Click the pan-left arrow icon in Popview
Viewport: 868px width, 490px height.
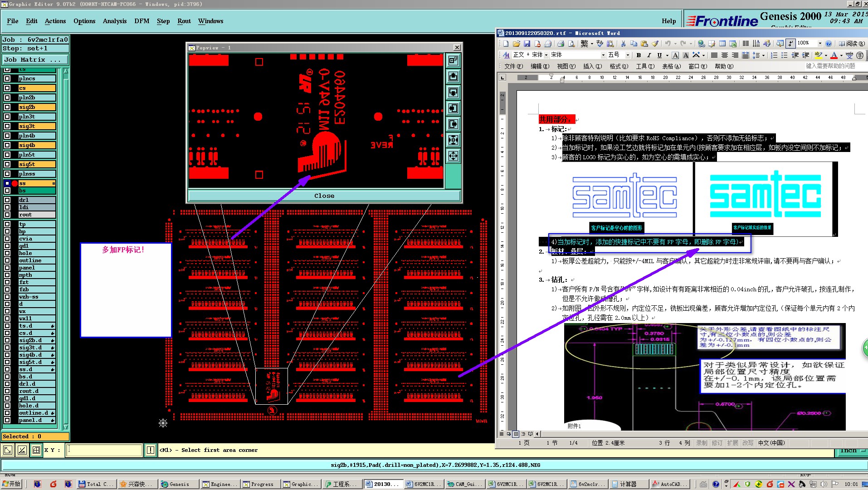(453, 108)
